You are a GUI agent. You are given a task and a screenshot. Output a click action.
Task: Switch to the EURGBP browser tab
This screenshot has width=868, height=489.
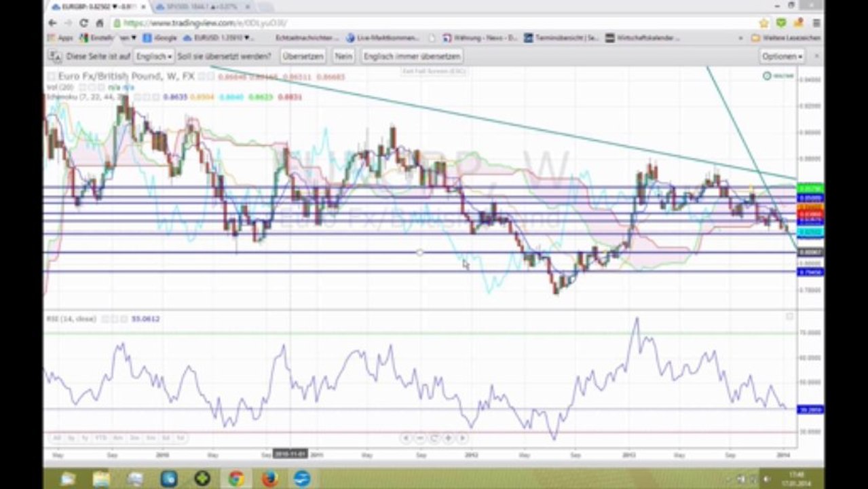coord(96,7)
